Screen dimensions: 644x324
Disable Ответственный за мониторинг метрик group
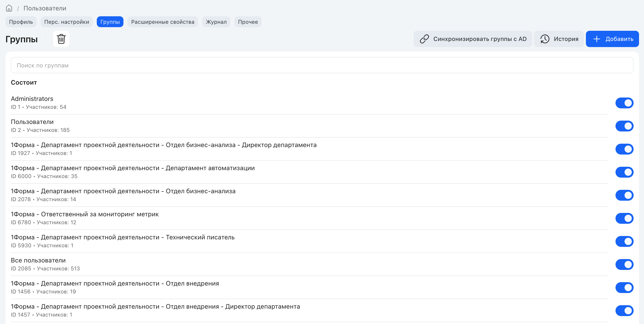[625, 218]
